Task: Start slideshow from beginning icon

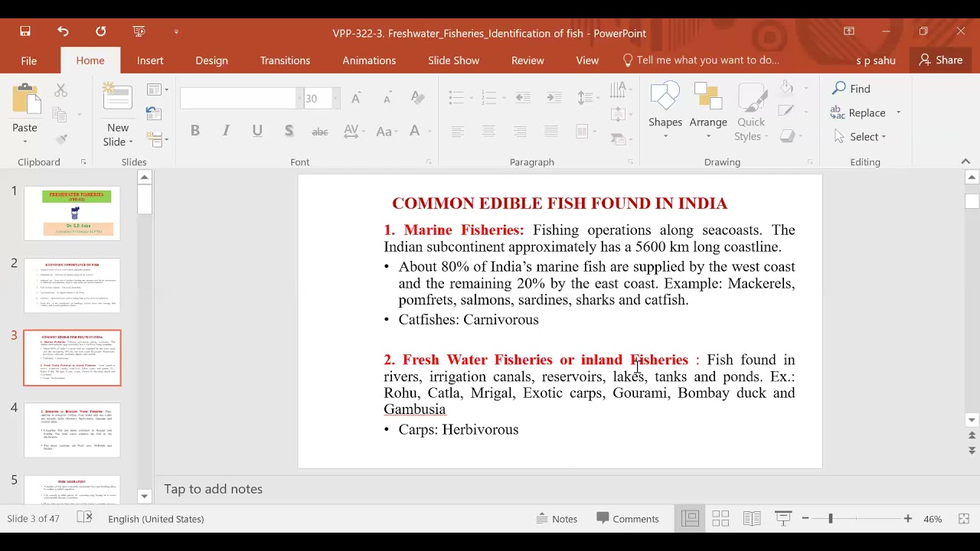Action: [x=139, y=31]
